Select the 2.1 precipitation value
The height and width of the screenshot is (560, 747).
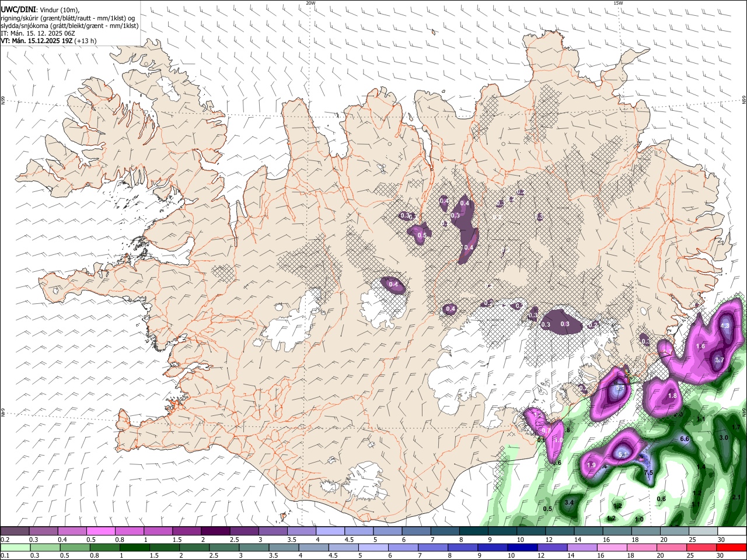(x=736, y=497)
